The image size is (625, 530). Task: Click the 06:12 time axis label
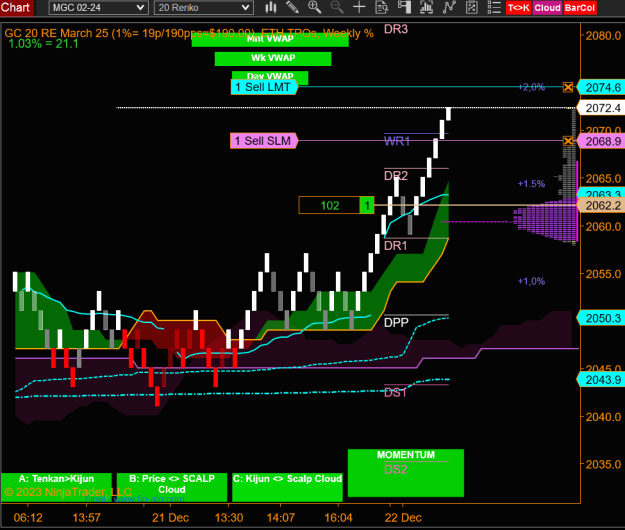[x=28, y=518]
